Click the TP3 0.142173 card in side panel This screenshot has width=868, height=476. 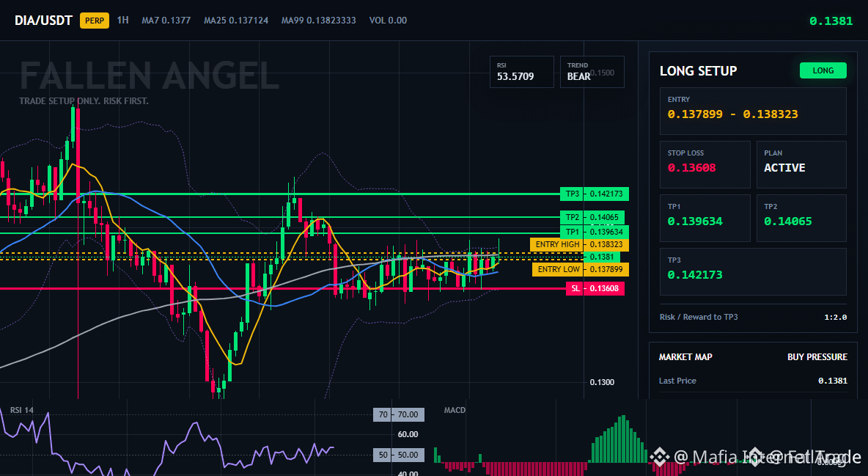(x=753, y=271)
